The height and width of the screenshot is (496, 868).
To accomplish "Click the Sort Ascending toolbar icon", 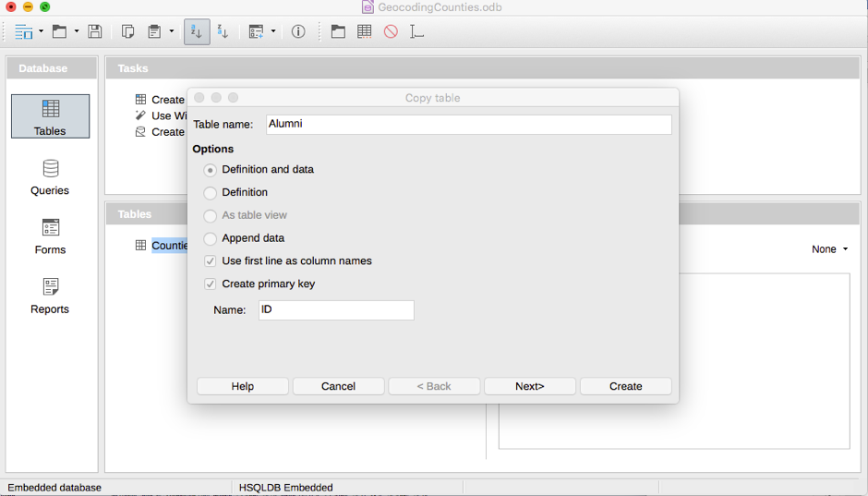I will pyautogui.click(x=196, y=31).
